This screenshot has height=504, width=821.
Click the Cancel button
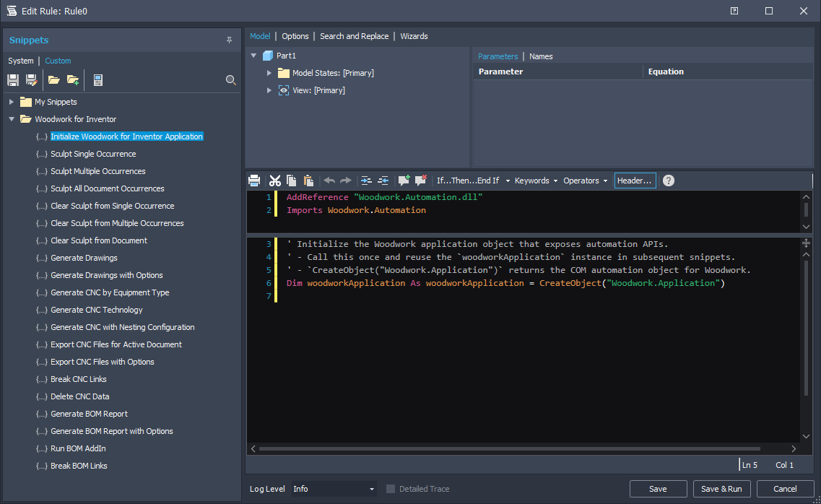[x=785, y=489]
